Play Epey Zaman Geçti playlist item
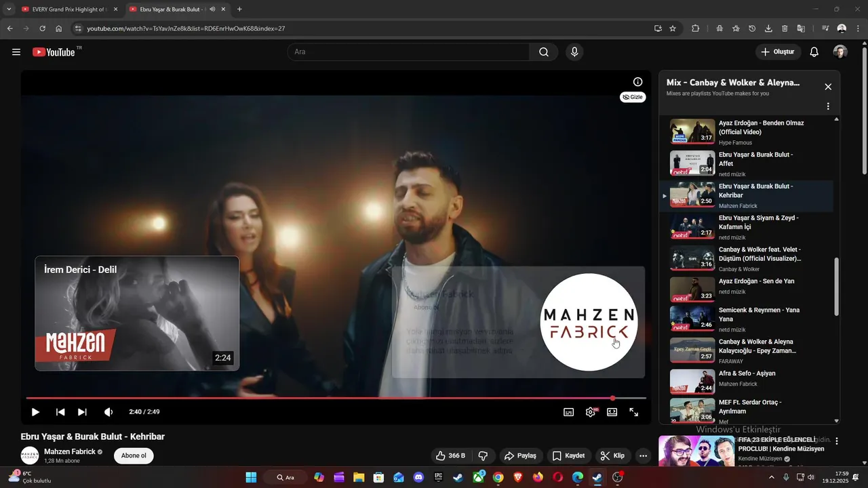 point(746,351)
